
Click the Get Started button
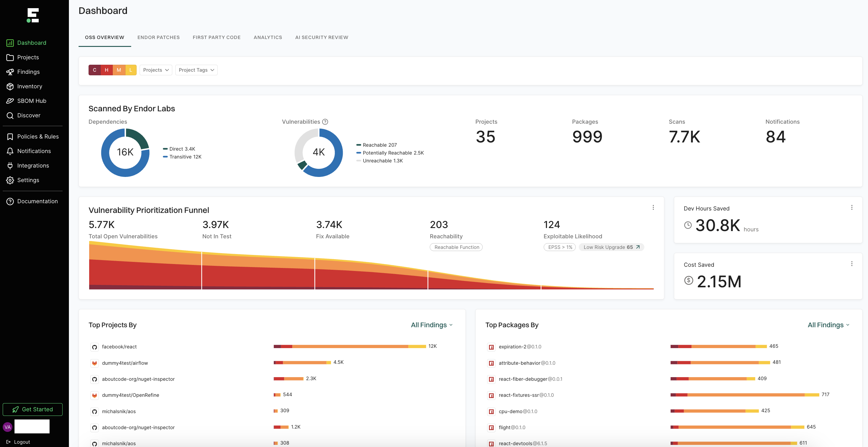[x=32, y=409]
